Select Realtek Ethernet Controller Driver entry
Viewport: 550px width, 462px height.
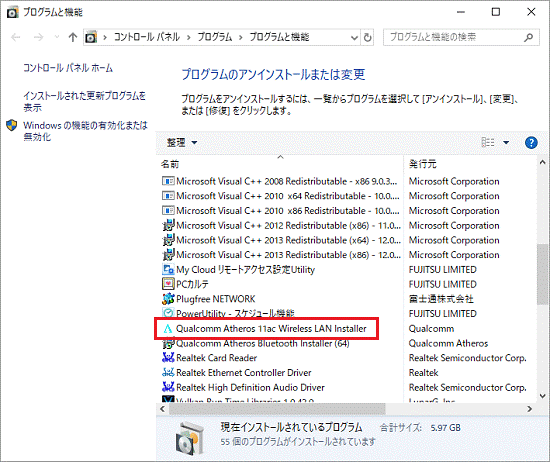tap(243, 373)
